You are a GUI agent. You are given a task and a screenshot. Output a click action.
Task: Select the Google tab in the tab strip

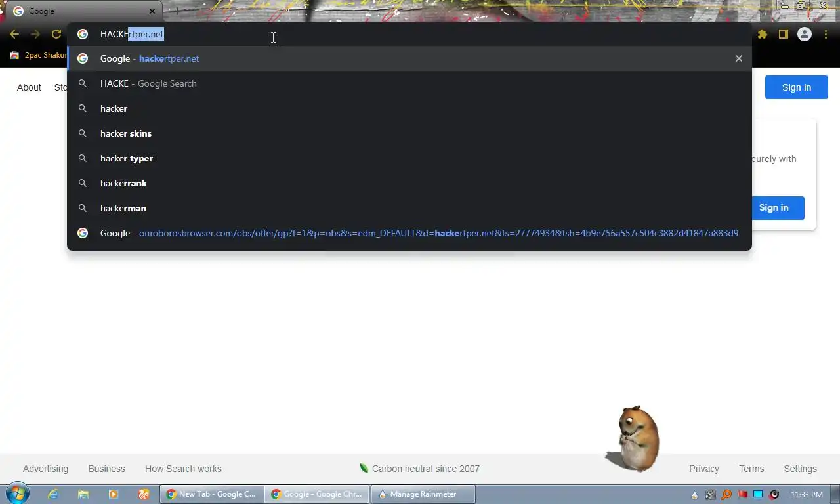[84, 11]
